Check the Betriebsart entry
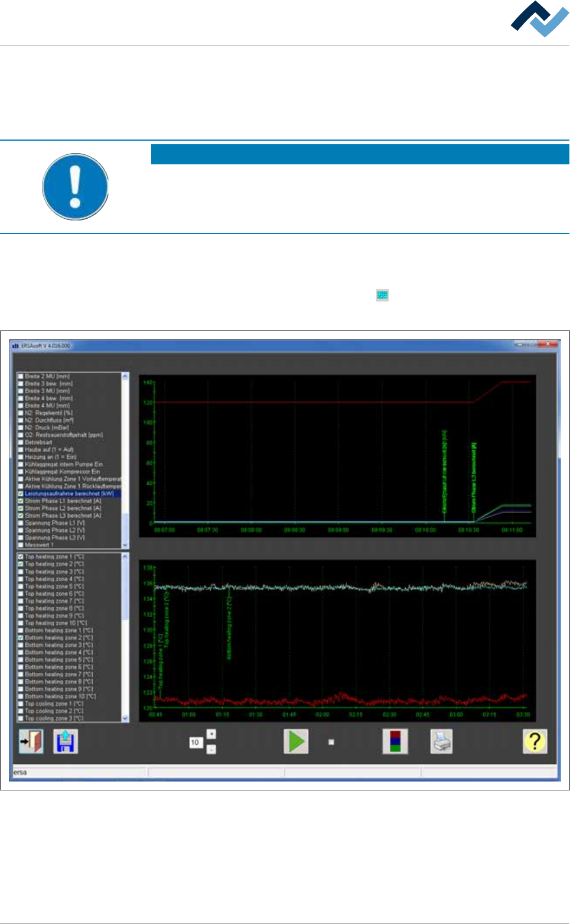The height and width of the screenshot is (924, 570). tap(21, 442)
